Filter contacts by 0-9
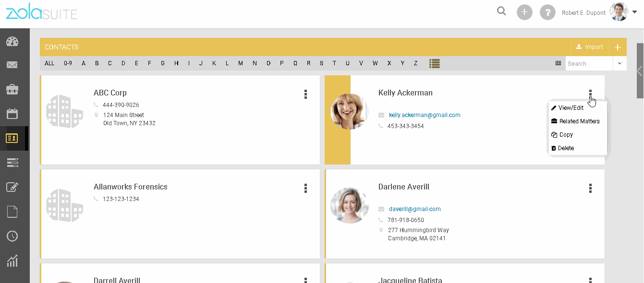Viewport: 644px width, 283px height. 68,63
